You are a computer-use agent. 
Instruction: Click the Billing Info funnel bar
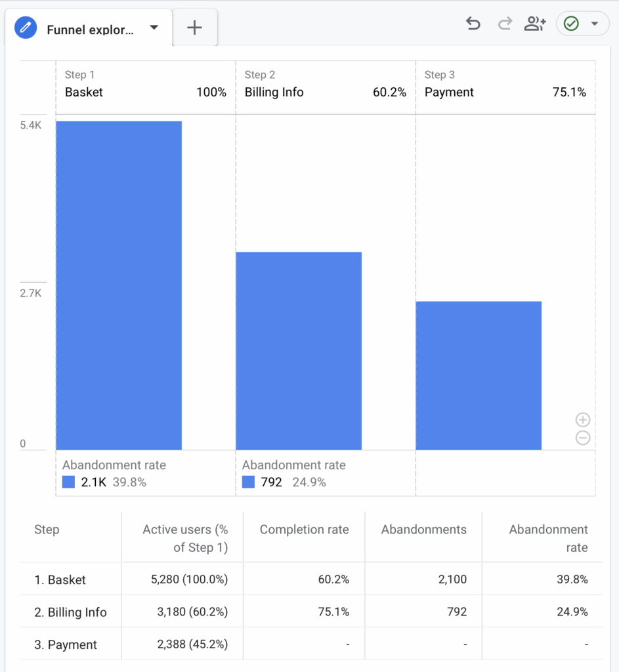click(x=299, y=351)
